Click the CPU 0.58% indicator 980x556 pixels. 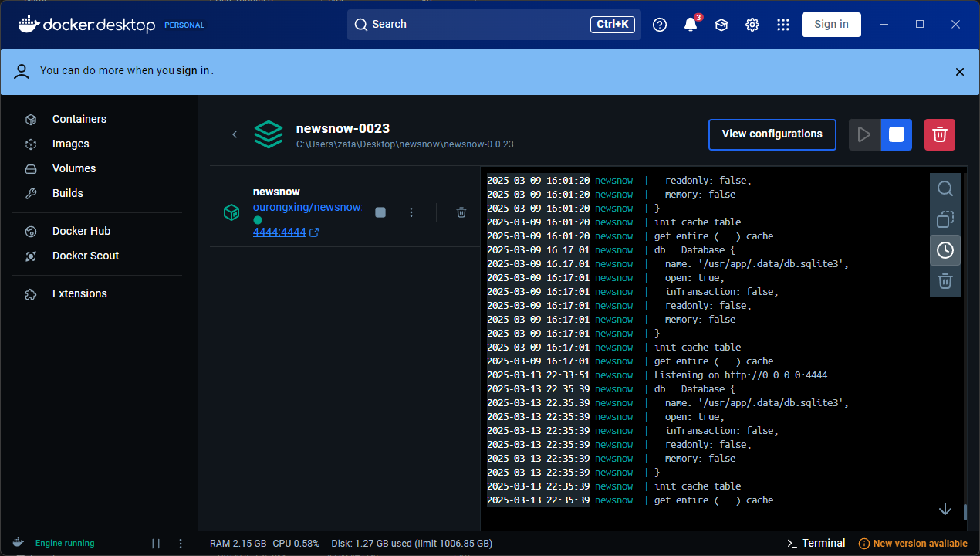click(x=296, y=544)
